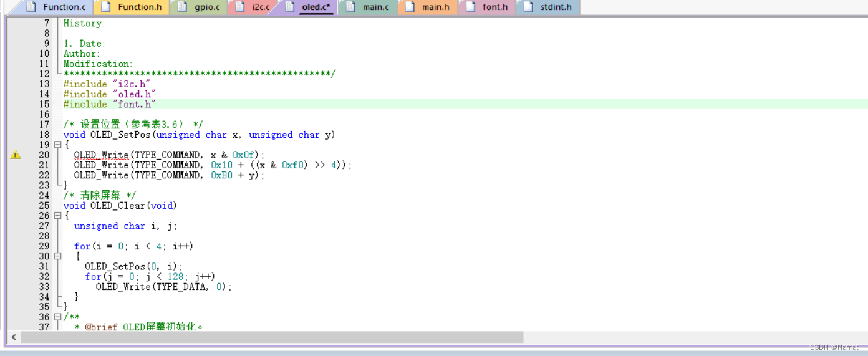Click the file icon on main.c tab
Screen dimensions: 868x356
click(x=350, y=7)
